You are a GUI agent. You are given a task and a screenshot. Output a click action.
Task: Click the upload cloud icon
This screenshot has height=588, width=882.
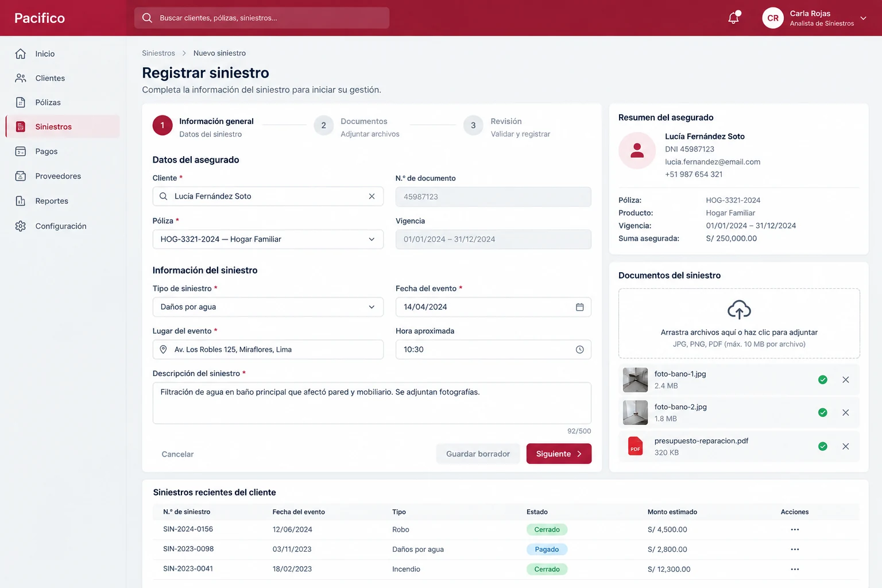tap(739, 310)
